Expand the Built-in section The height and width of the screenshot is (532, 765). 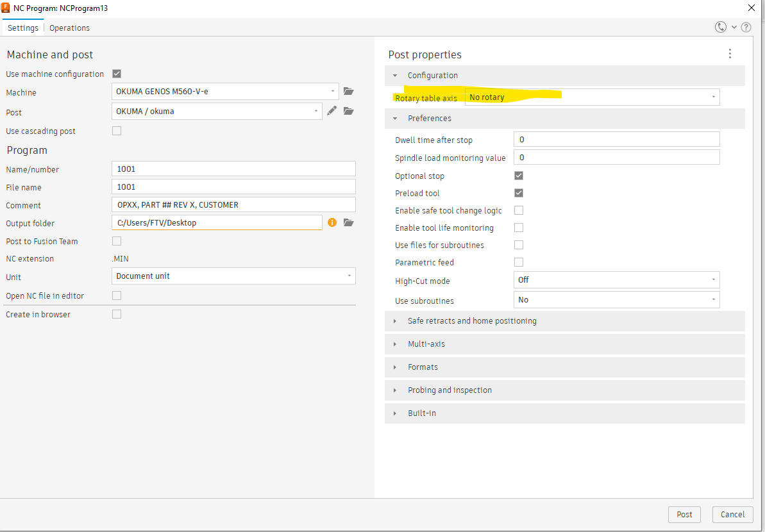pos(564,413)
